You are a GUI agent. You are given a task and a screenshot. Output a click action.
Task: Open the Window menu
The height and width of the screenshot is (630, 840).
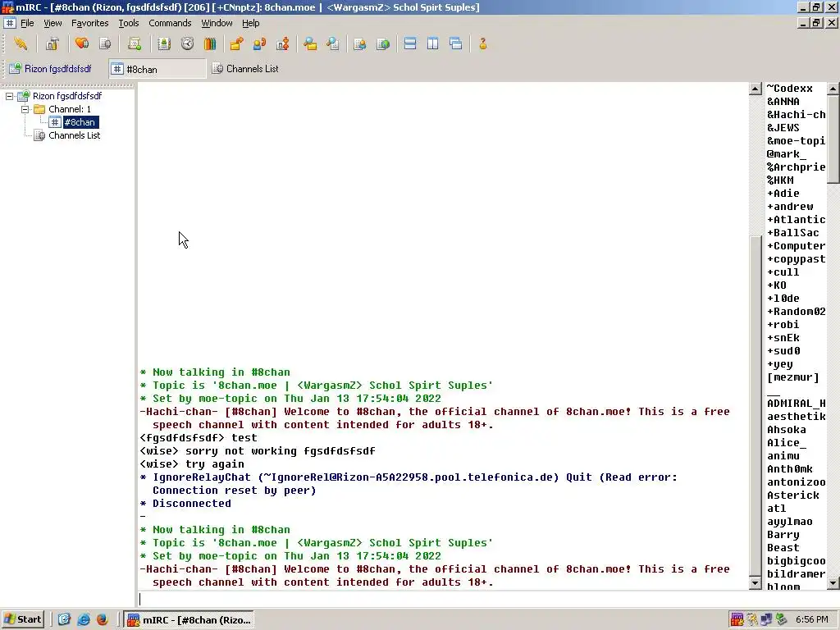click(x=217, y=23)
